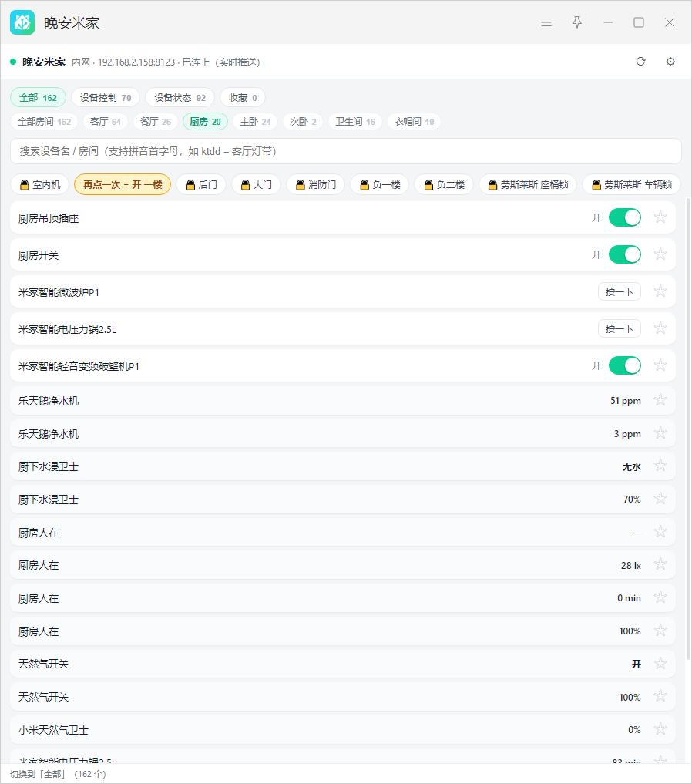Click the 51 ppm value
692x784 pixels.
pos(626,401)
